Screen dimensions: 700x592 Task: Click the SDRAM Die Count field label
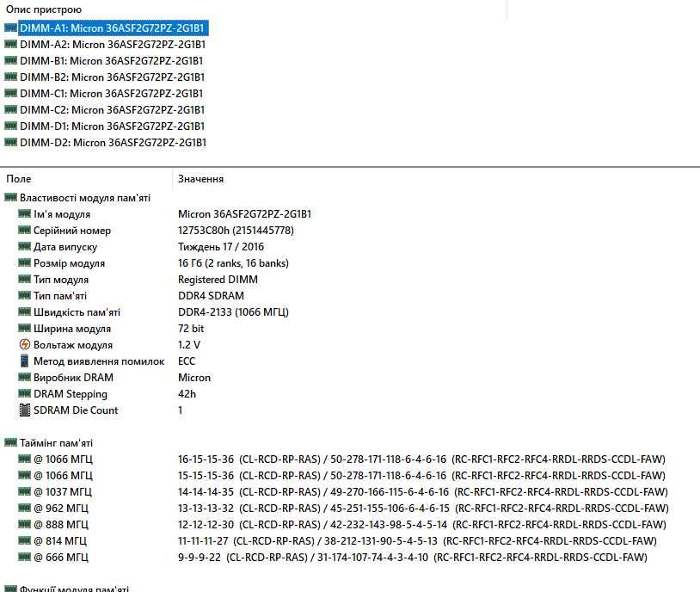pos(76,410)
